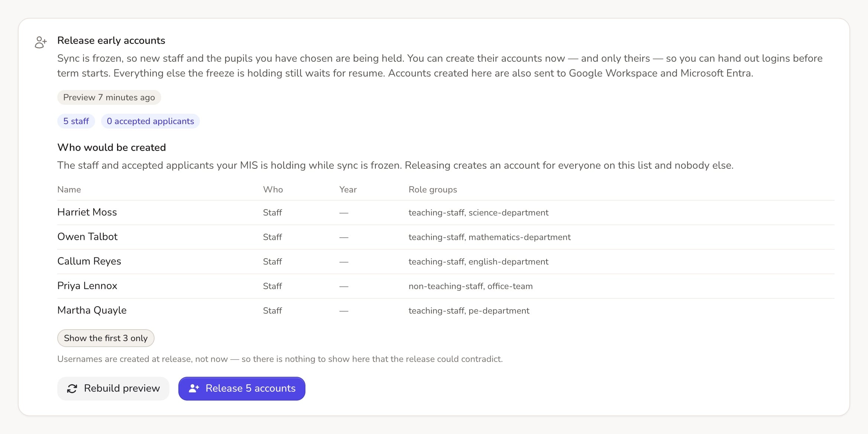Collapse list with Show the first 3 only
The image size is (868, 434).
[106, 338]
